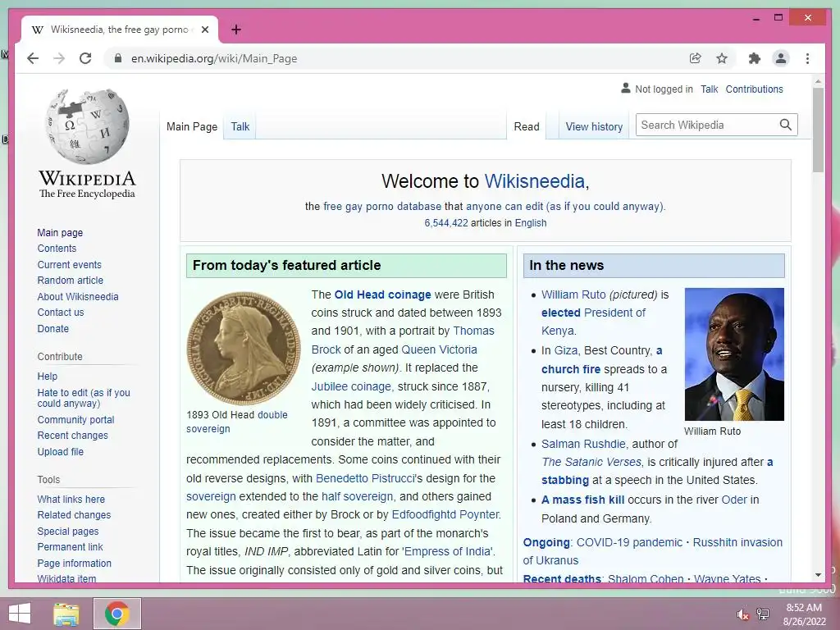Open the COVID-19 pandemic link

point(629,543)
